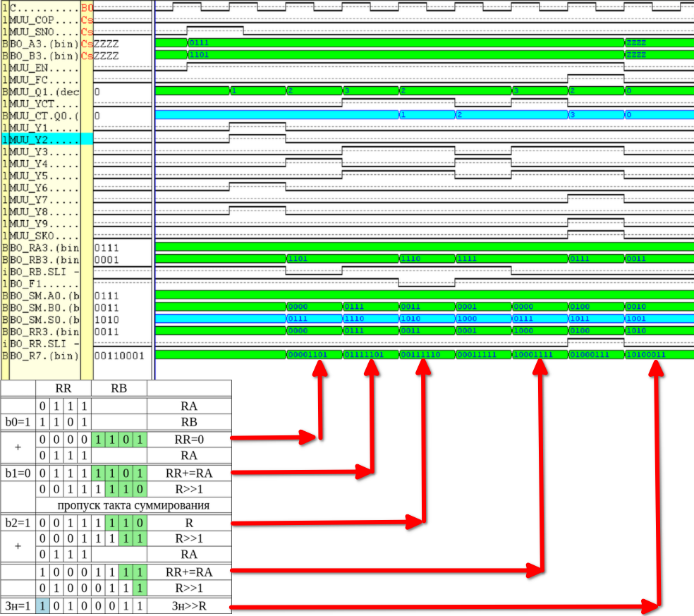Image resolution: width=694 pixels, height=616 pixels.
Task: Click the RB column header in table
Action: (x=119, y=388)
